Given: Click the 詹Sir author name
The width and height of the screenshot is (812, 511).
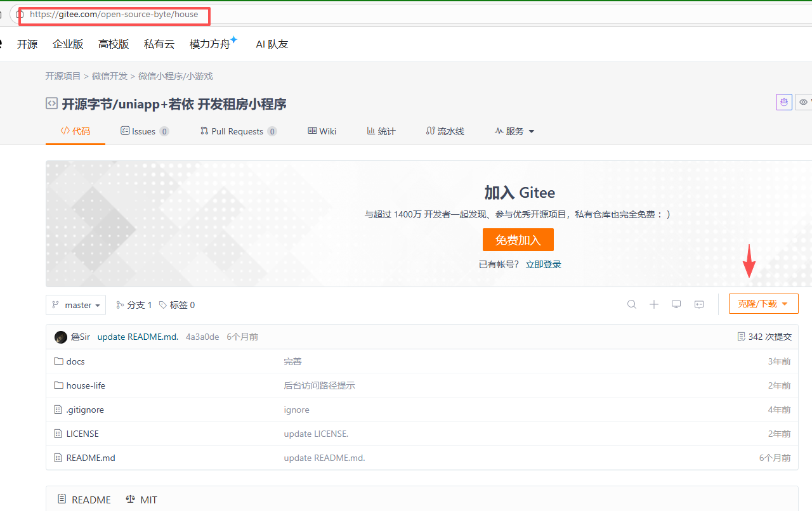Looking at the screenshot, I should point(80,337).
